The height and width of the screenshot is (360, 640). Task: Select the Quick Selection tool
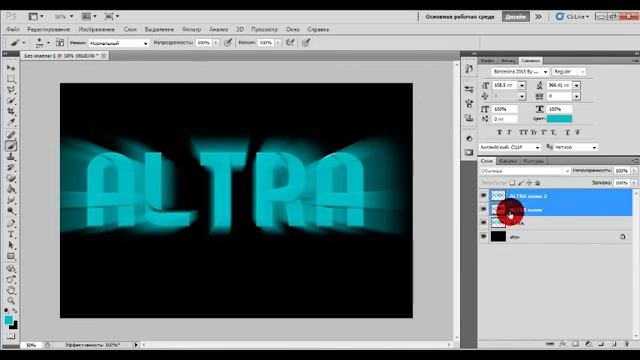[x=11, y=100]
